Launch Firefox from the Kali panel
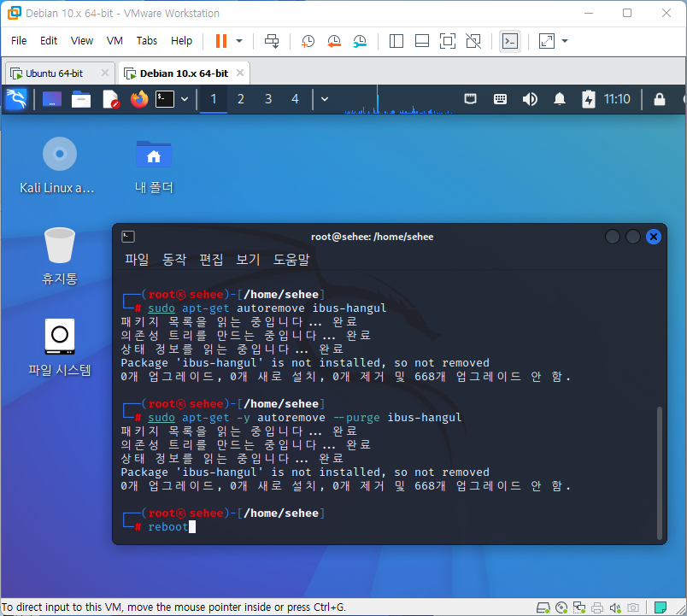Screen dimensions: 687x616 click(139, 99)
